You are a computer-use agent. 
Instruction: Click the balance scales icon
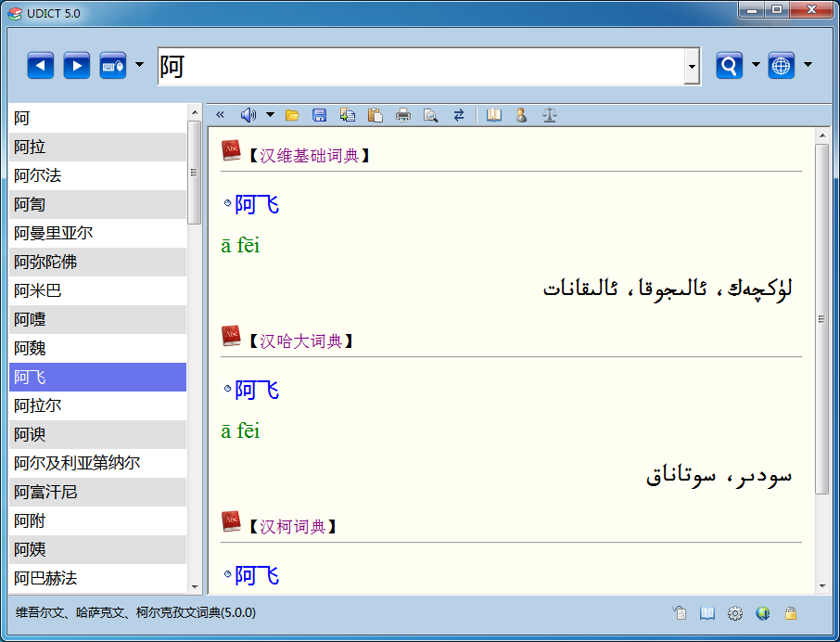pos(550,115)
